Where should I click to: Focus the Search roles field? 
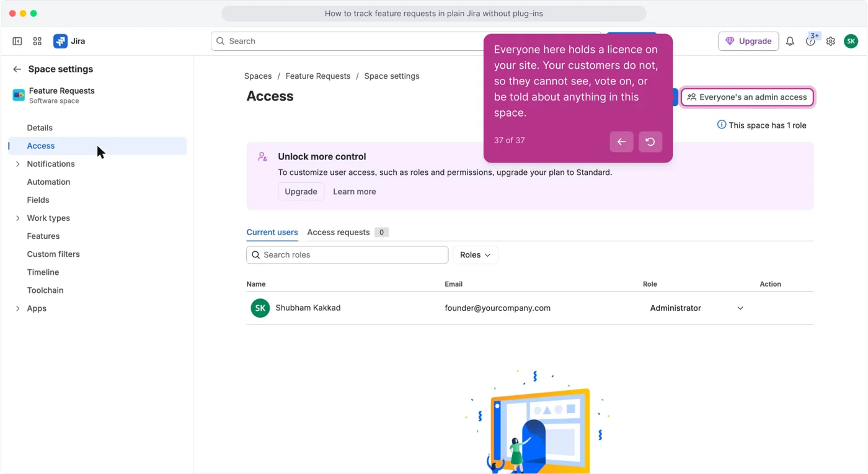[347, 255]
